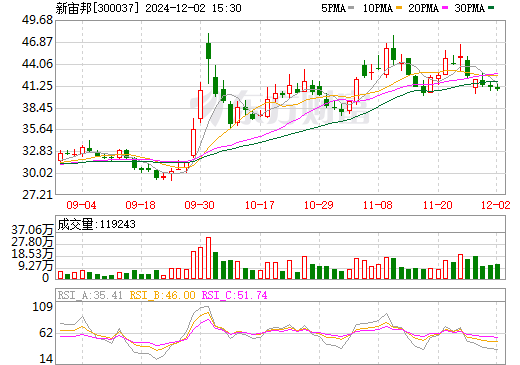Image resolution: width=520 pixels, height=365 pixels.
Task: Click volume axis label 37.06万
Action: click(x=32, y=230)
